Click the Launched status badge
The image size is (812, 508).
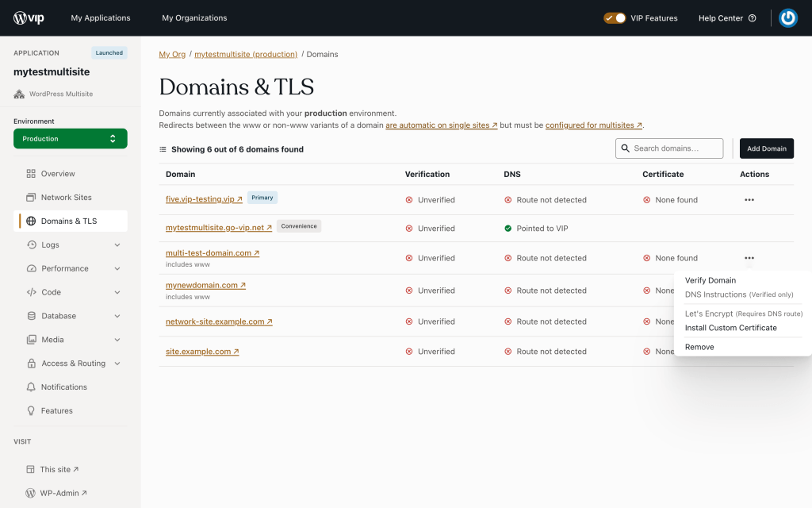tap(109, 53)
